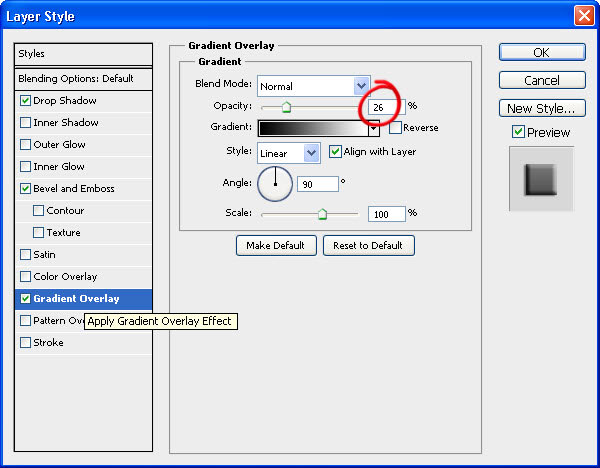Enable the Inner Shadow checkbox

coord(25,122)
